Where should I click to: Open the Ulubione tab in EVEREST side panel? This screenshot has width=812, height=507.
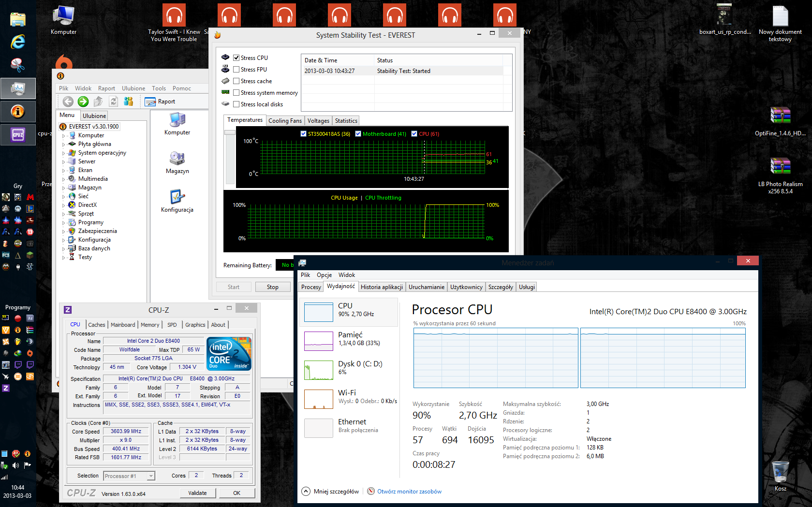94,116
